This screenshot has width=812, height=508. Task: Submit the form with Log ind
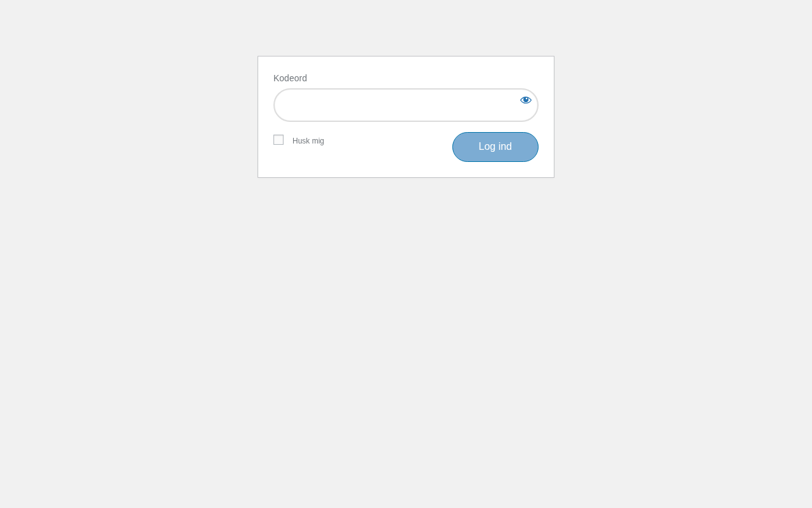click(x=495, y=147)
